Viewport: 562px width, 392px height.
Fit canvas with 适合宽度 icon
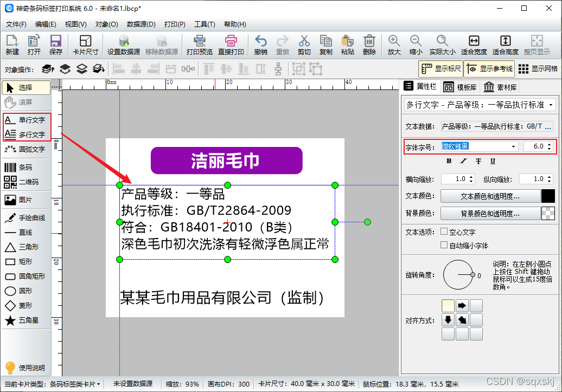coord(474,45)
